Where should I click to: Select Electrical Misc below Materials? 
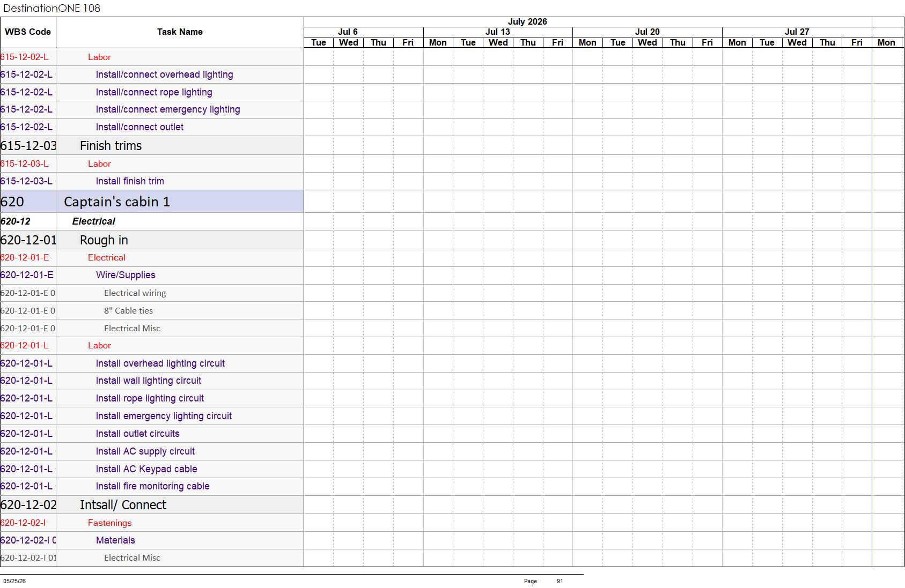click(132, 558)
